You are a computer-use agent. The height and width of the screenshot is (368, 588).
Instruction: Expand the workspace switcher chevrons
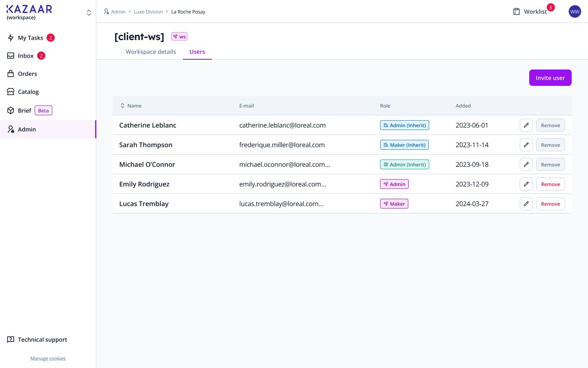pyautogui.click(x=89, y=13)
